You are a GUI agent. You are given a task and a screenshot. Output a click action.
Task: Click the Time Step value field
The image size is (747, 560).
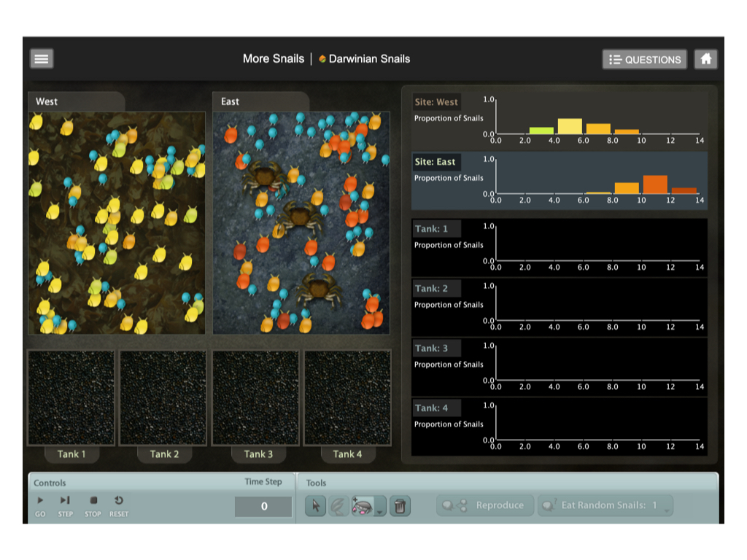point(263,506)
